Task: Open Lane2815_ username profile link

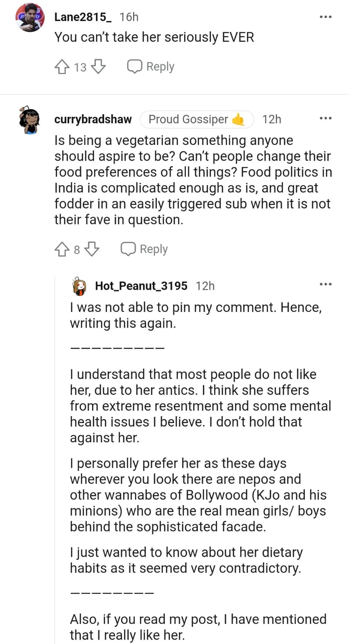Action: pyautogui.click(x=83, y=17)
